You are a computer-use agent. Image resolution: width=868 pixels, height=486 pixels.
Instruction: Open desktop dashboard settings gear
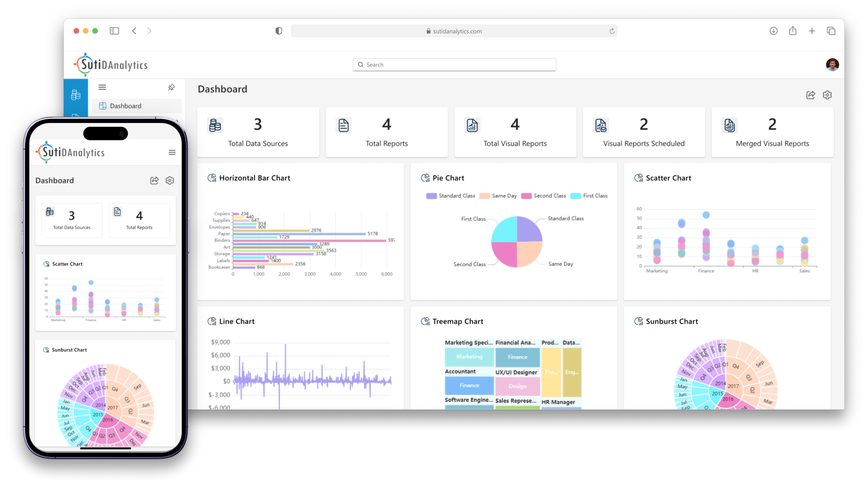click(827, 95)
